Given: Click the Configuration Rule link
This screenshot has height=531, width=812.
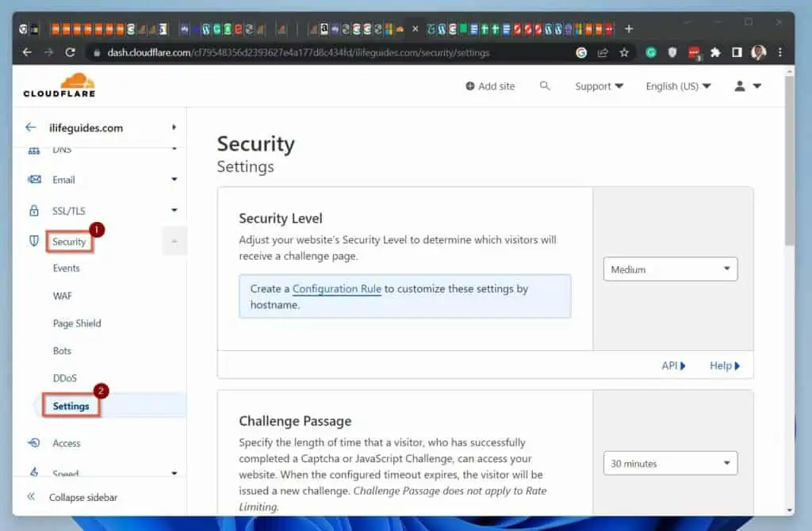Looking at the screenshot, I should (x=336, y=288).
